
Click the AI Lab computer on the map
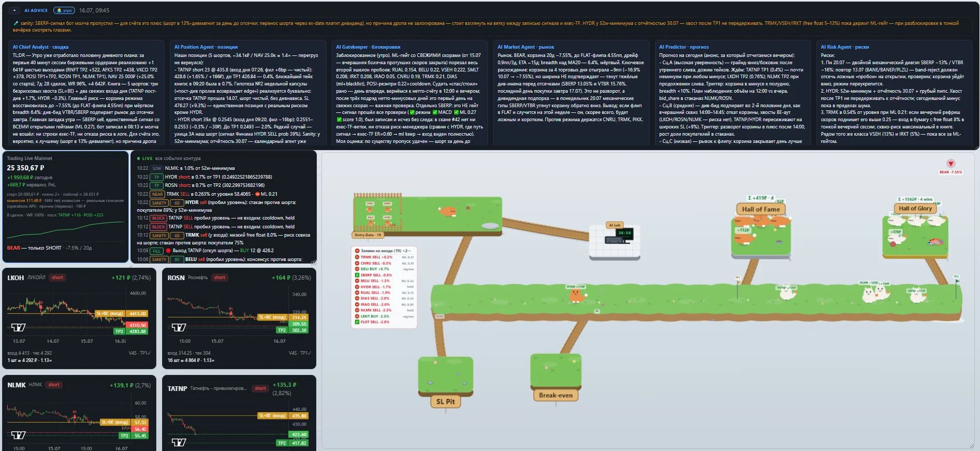click(x=619, y=236)
